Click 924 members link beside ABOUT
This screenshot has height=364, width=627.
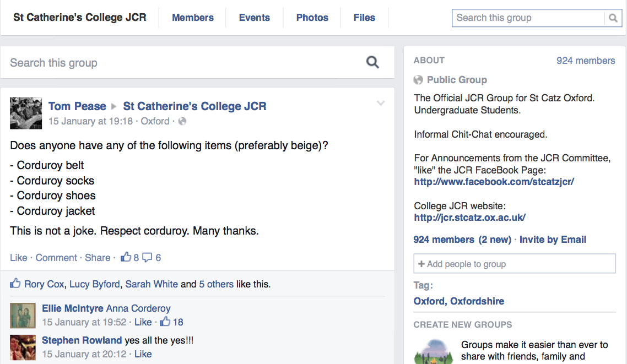coord(586,61)
